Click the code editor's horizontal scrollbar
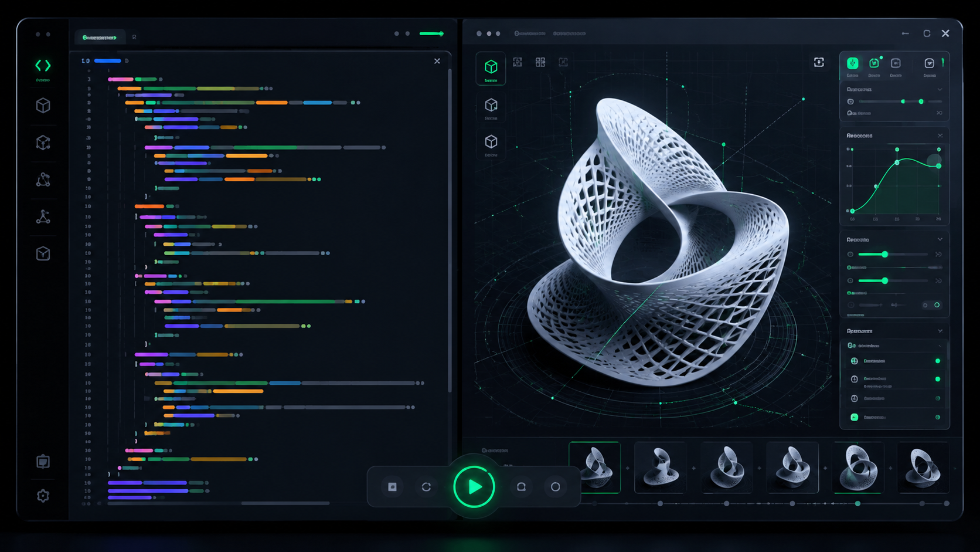This screenshot has width=980, height=552. click(x=285, y=503)
